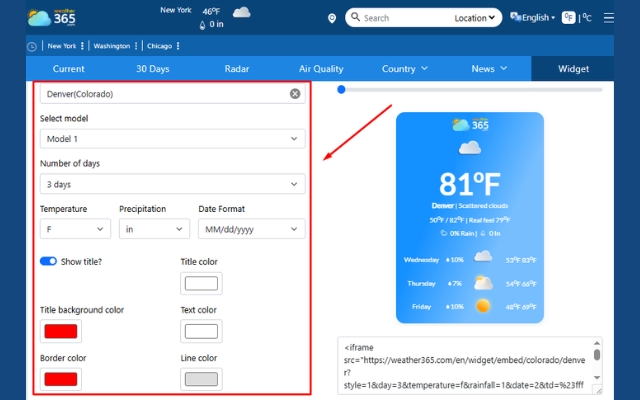Expand the News menu

[x=489, y=69]
